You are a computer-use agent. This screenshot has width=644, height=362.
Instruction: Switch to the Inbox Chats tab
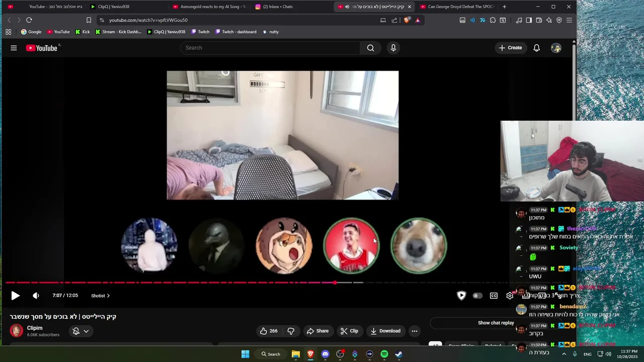(292, 7)
